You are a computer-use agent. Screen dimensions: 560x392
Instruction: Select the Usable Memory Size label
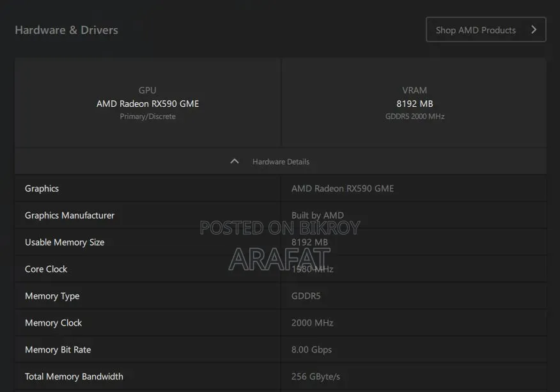[65, 242]
